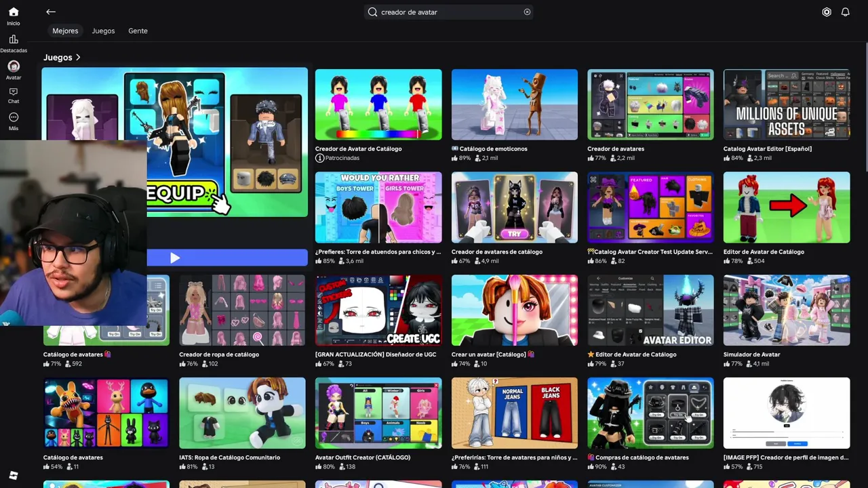The image size is (868, 488).
Task: Open the CREATE UGC game thumbnail
Action: (x=378, y=310)
